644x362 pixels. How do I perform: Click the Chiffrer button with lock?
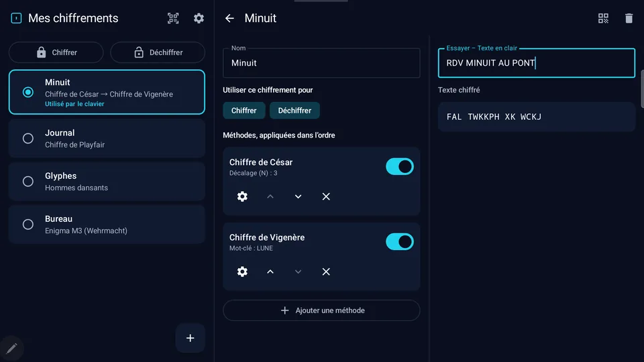[56, 52]
